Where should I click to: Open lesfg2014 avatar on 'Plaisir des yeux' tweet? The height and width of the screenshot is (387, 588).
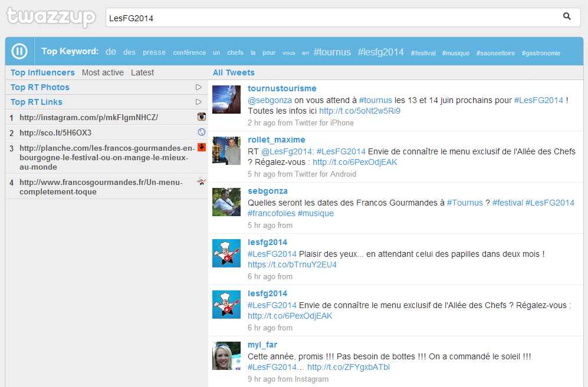click(x=226, y=253)
